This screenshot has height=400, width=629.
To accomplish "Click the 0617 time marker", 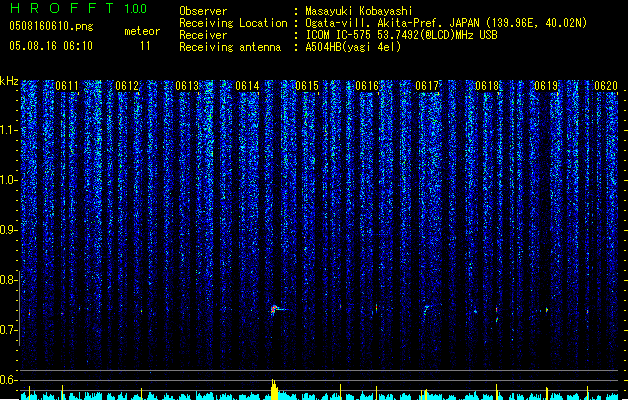I will [x=427, y=86].
